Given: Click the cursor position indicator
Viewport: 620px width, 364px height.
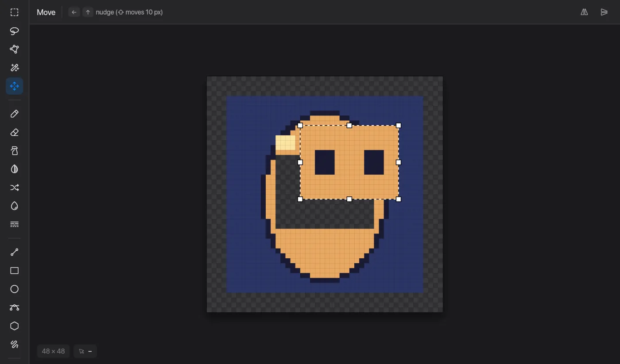Looking at the screenshot, I should tap(85, 351).
